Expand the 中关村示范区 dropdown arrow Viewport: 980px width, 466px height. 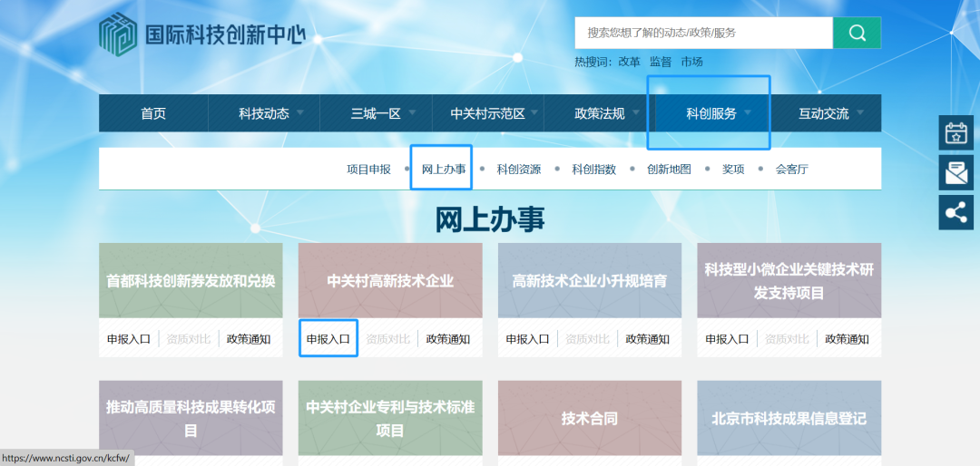pos(536,113)
